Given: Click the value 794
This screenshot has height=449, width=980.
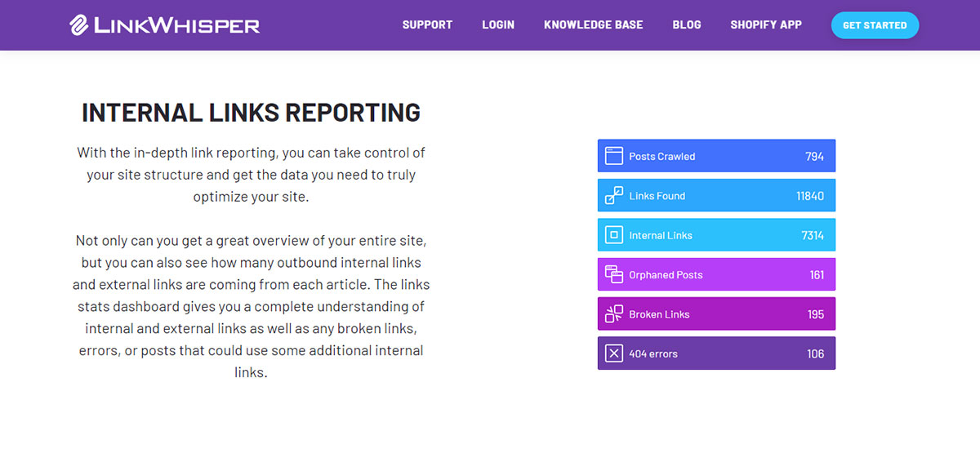Looking at the screenshot, I should click(815, 156).
